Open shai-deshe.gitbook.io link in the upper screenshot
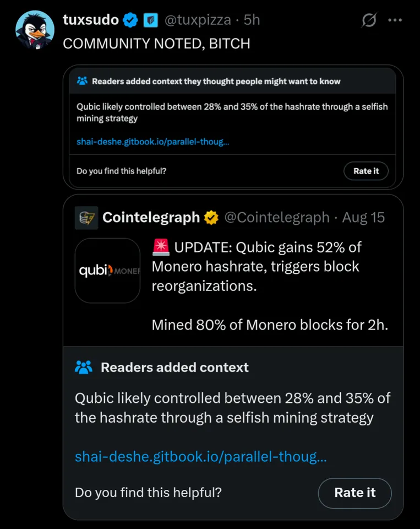The image size is (420, 529). [x=152, y=142]
